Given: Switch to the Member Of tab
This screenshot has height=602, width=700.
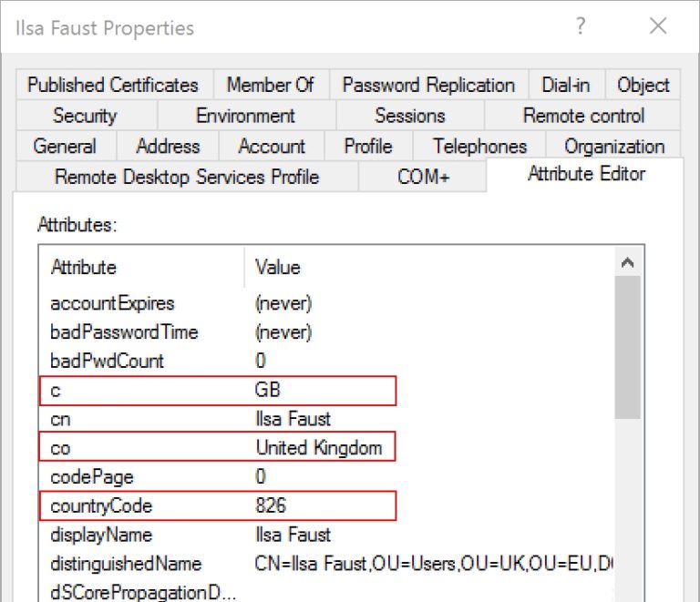Looking at the screenshot, I should click(x=271, y=86).
